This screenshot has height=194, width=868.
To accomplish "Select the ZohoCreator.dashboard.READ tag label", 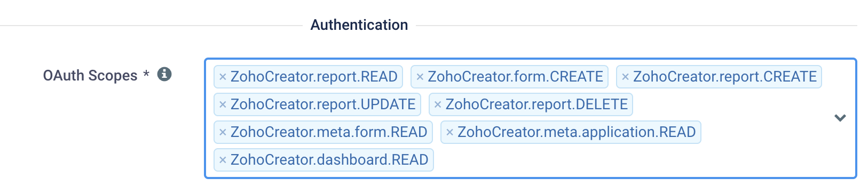I will click(329, 160).
